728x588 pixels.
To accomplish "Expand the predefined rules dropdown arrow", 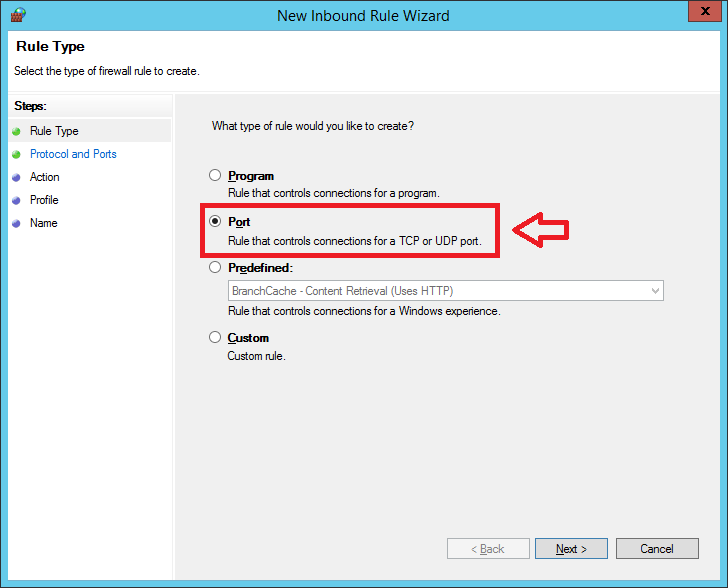I will 655,291.
